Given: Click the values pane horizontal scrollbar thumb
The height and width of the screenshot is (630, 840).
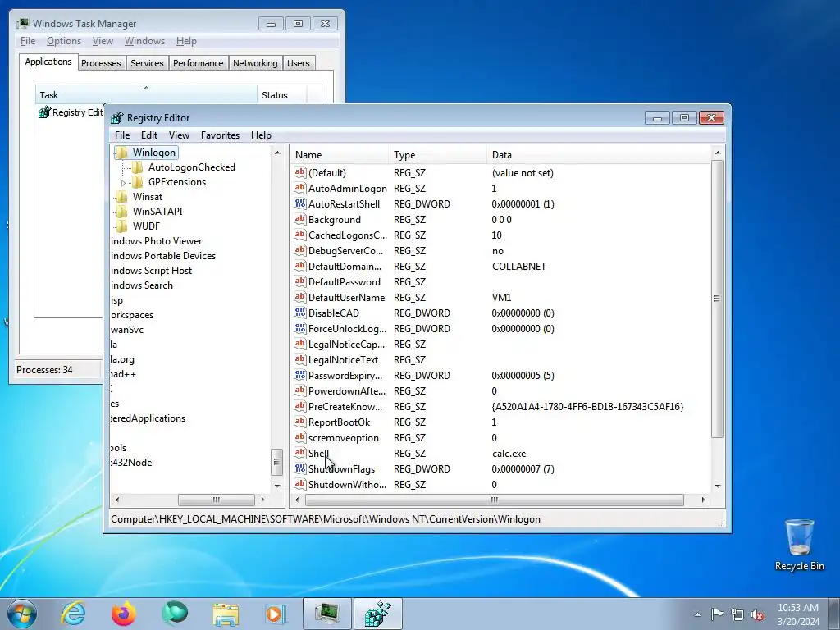Looking at the screenshot, I should 494,500.
